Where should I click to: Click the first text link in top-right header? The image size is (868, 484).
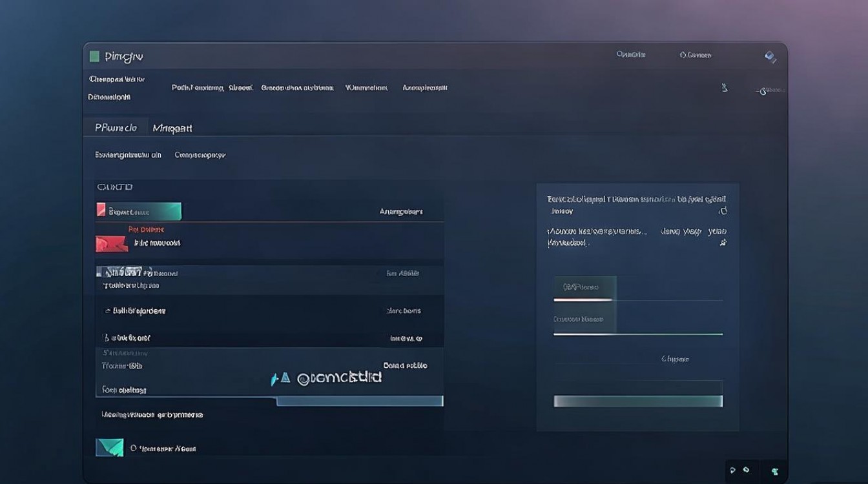[631, 55]
